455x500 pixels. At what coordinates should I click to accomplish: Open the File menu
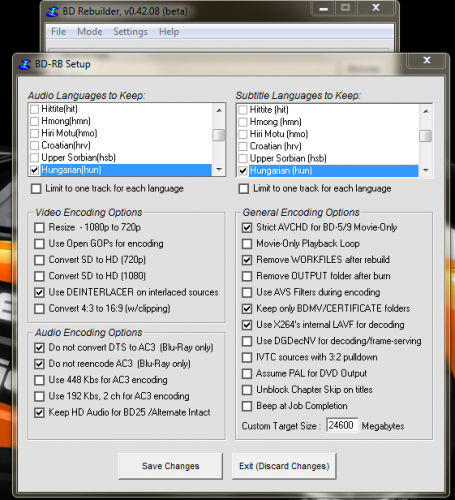click(x=58, y=32)
